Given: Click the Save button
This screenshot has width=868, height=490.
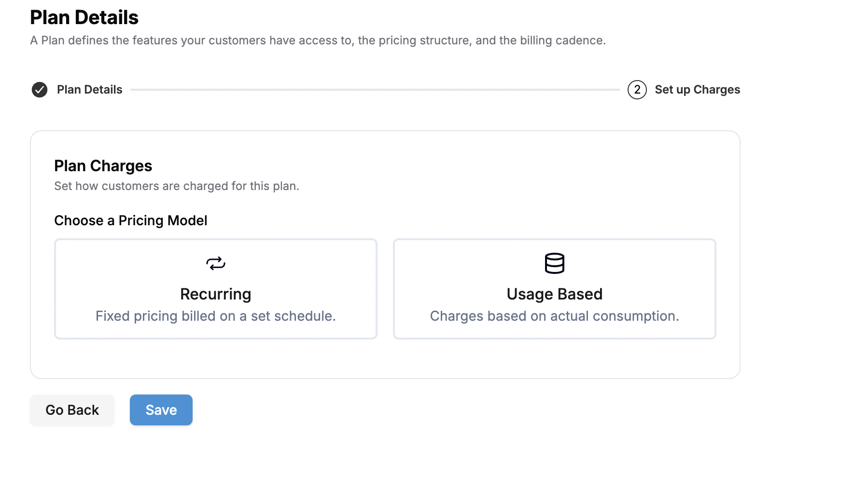Looking at the screenshot, I should 161,410.
